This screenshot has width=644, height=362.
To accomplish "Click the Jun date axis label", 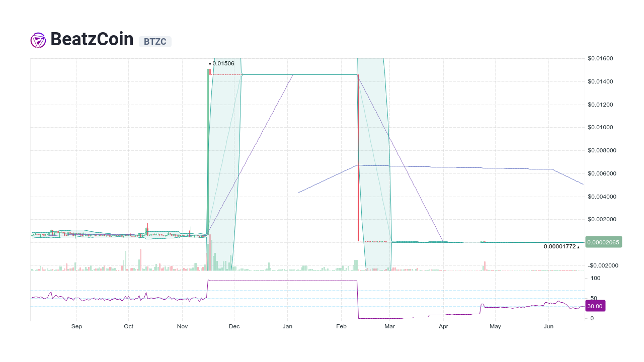I will (x=549, y=326).
